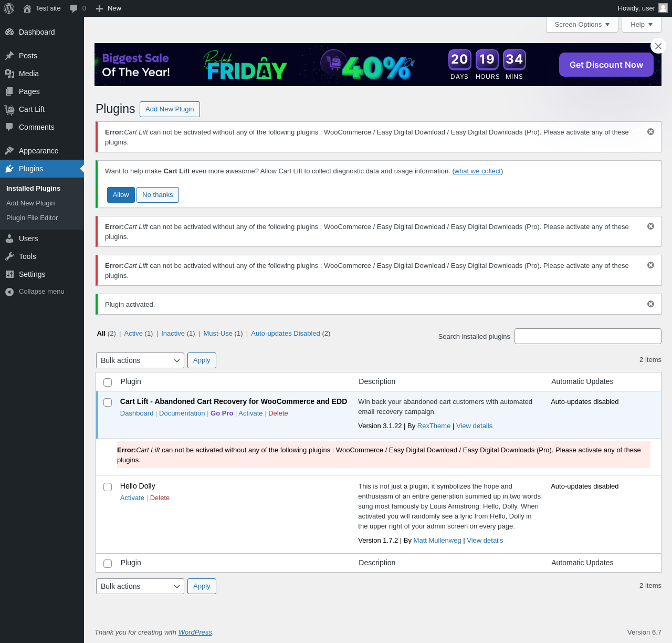Expand the Screen Options panel

582,25
